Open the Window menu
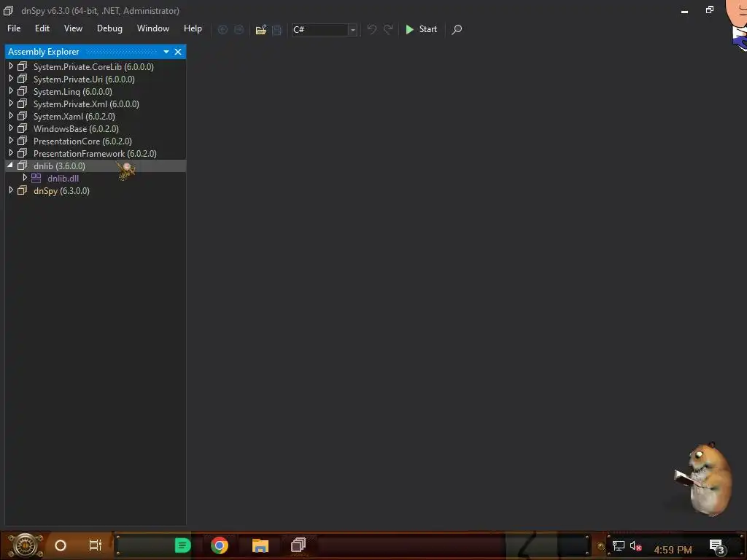This screenshot has width=747, height=560. click(153, 28)
